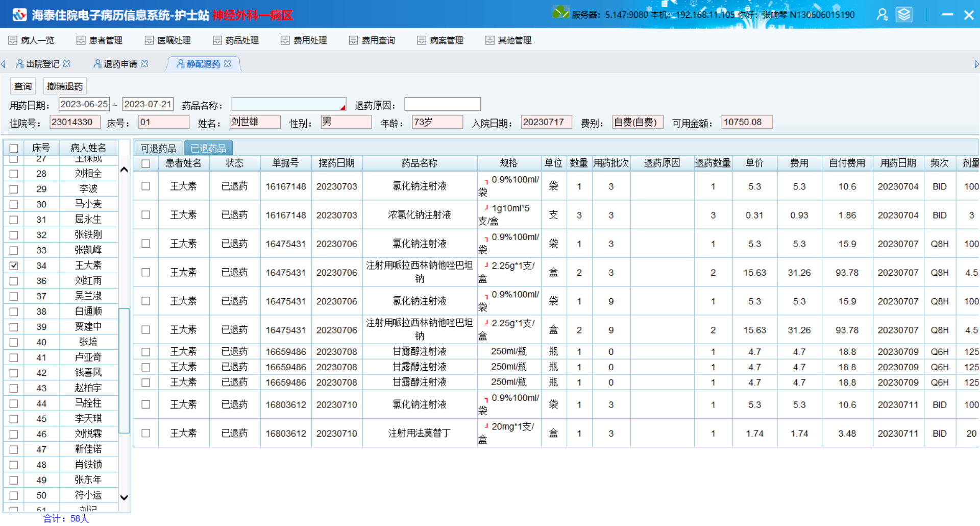980x526 pixels.
Task: Click the 合计: 58人 total label
Action: [x=66, y=518]
